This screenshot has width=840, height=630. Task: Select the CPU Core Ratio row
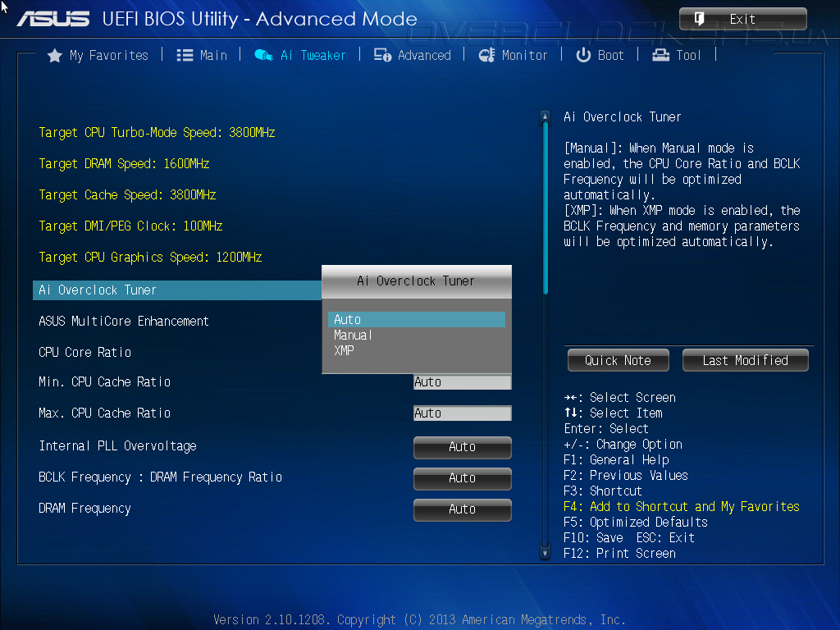85,353
